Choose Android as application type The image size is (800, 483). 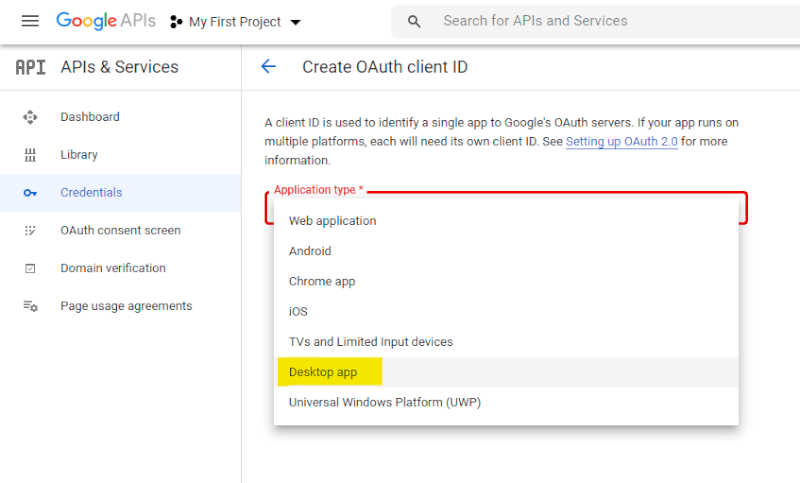[310, 251]
